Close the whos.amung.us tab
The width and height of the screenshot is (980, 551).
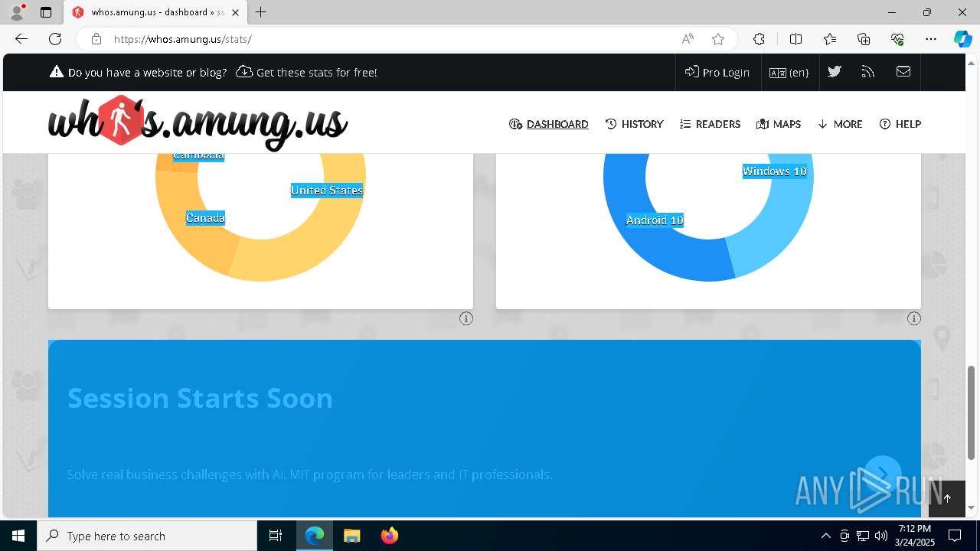pyautogui.click(x=235, y=12)
